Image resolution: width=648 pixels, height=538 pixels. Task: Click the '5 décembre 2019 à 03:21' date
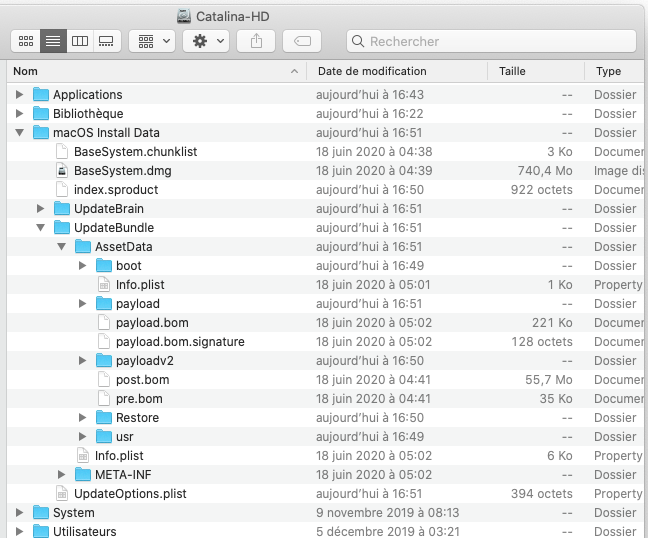(388, 532)
